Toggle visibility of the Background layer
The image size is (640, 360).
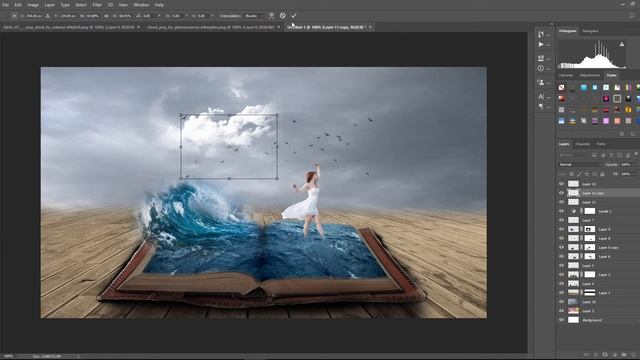pos(562,320)
